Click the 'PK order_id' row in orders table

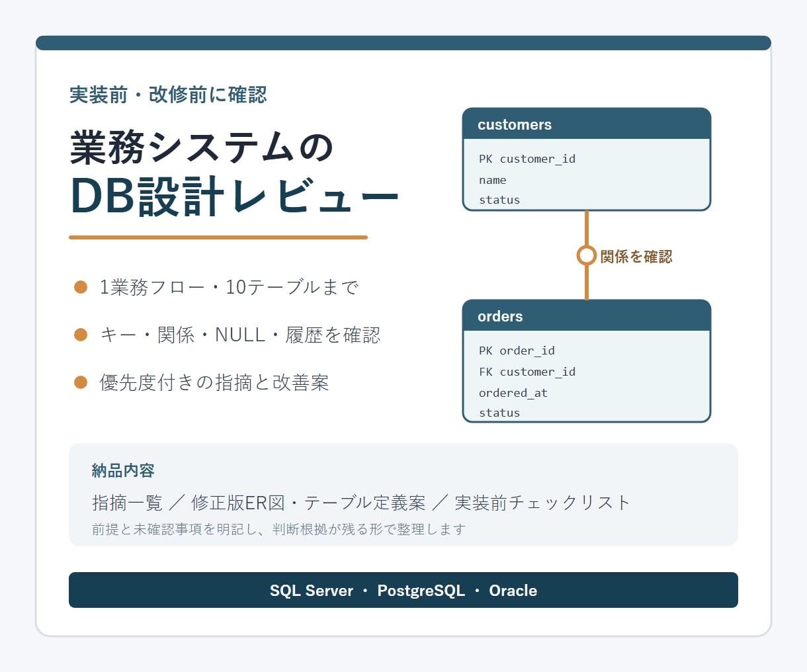(517, 351)
